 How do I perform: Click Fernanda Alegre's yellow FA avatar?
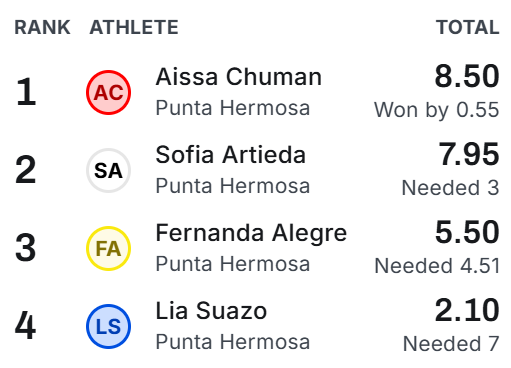click(x=108, y=248)
